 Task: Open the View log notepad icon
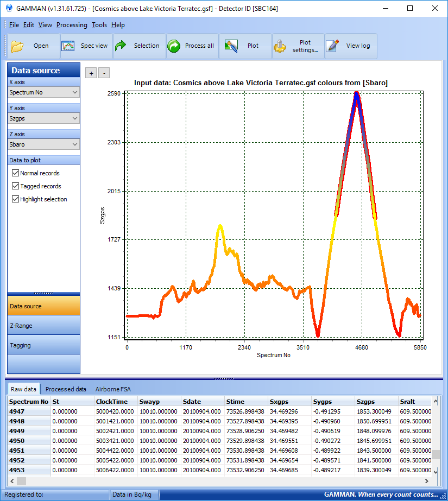click(x=333, y=46)
